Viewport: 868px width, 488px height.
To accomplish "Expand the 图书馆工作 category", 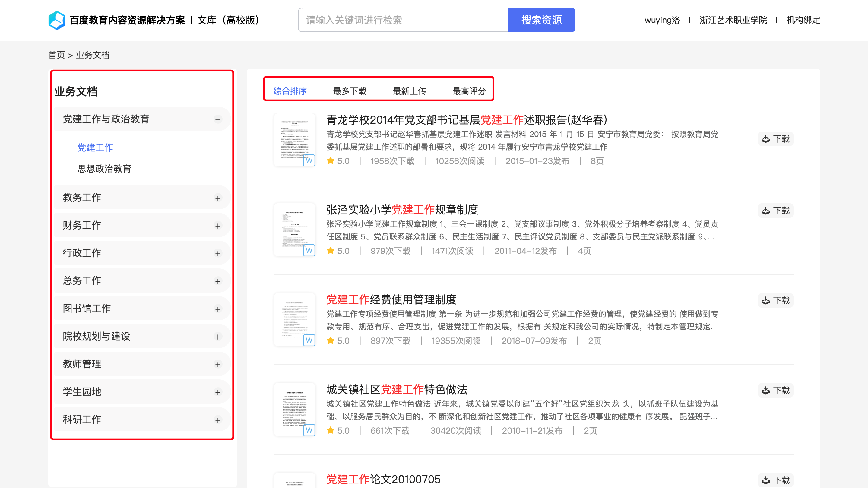I will [x=218, y=309].
